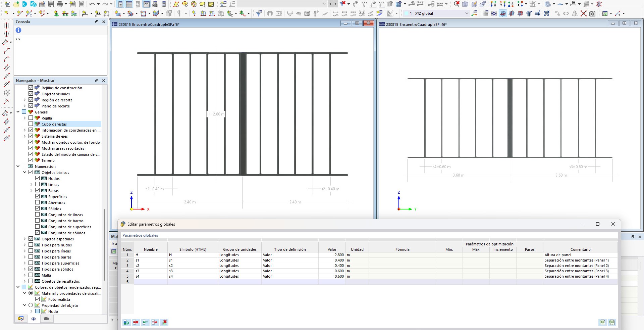Enable the Líneas numbering checkbox
The height and width of the screenshot is (330, 644).
point(38,184)
